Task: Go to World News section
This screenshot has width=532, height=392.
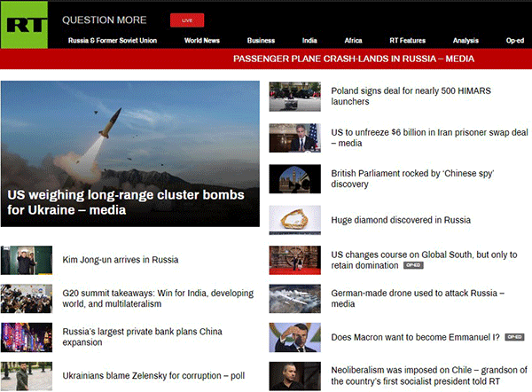Action: 202,41
